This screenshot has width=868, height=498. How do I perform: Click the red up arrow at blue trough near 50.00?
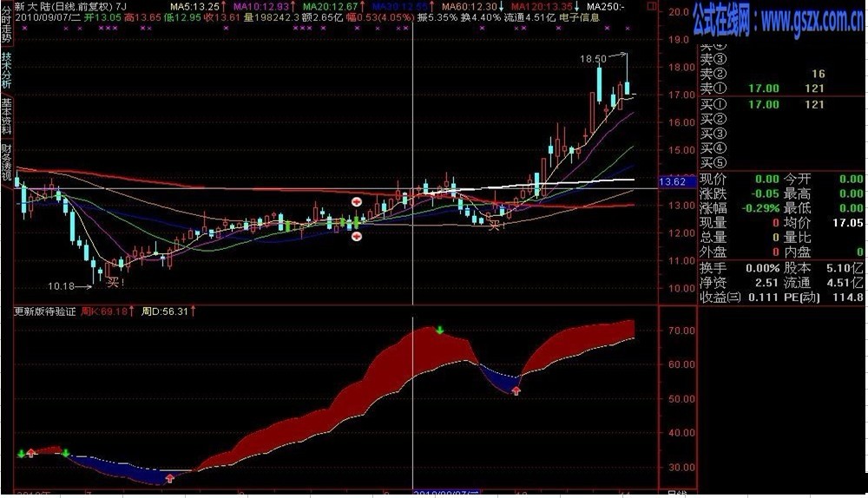pyautogui.click(x=516, y=391)
